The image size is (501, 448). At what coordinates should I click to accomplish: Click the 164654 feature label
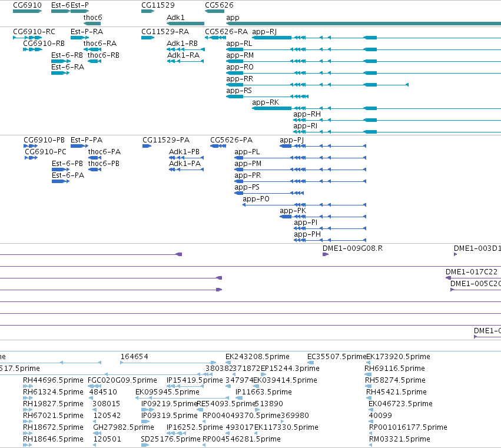point(134,357)
